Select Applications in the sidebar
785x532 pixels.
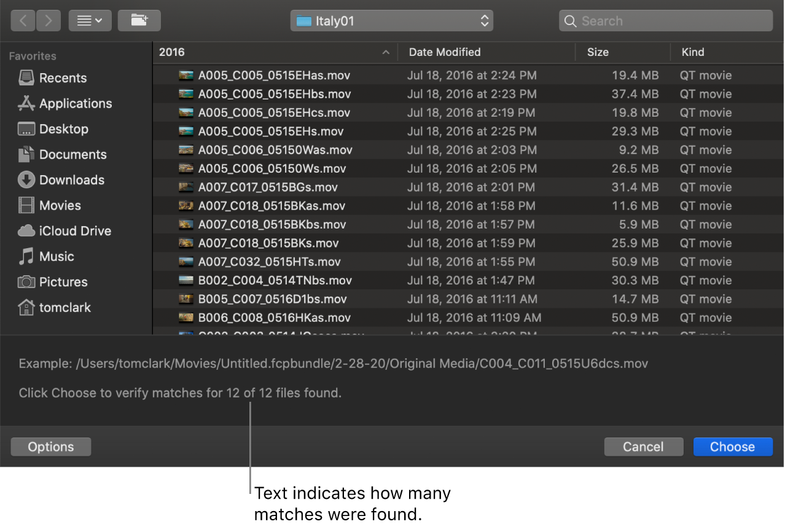coord(76,103)
